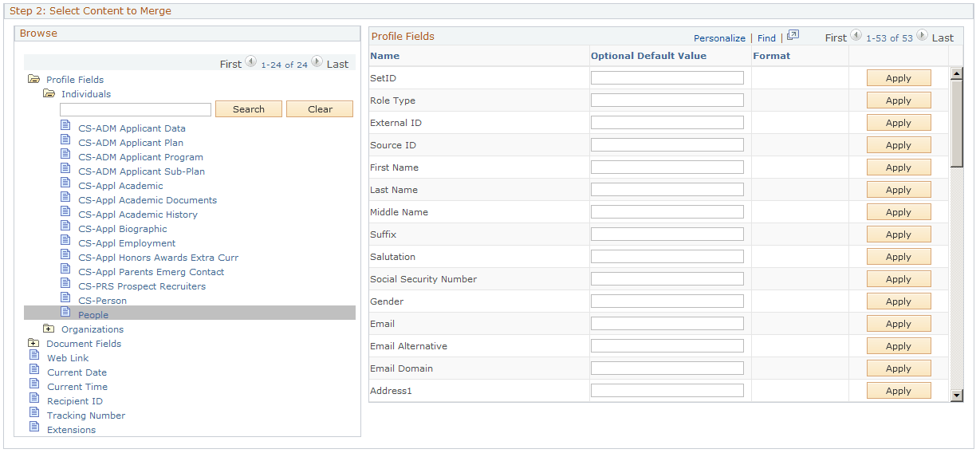Collapse the Individuals folder
The image size is (980, 453).
tap(49, 93)
